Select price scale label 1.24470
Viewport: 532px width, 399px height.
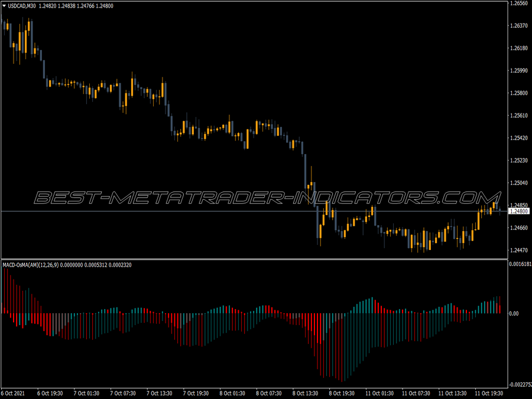pyautogui.click(x=519, y=251)
